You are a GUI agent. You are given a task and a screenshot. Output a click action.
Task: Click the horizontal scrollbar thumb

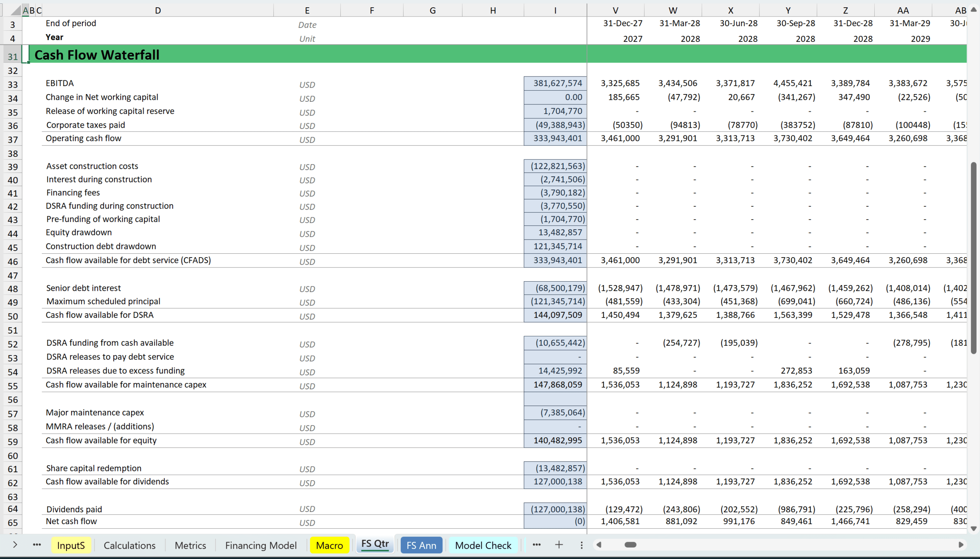[x=630, y=545]
